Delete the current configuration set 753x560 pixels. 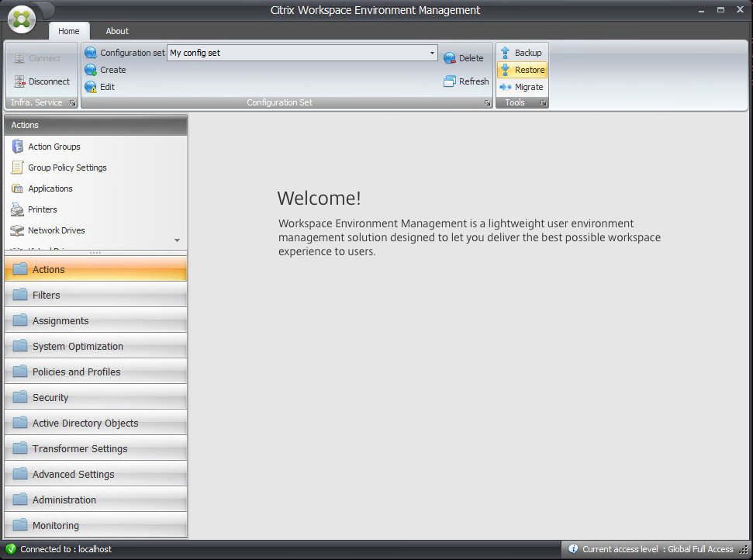click(x=464, y=57)
